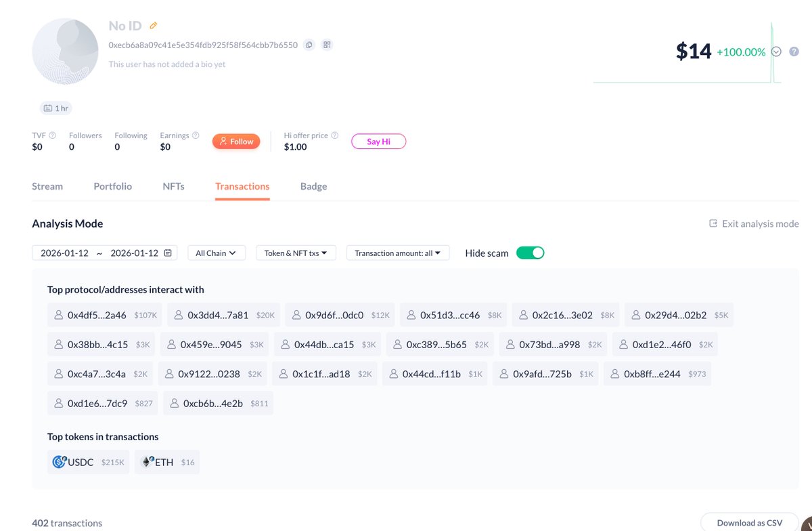Download transactions as CSV
The image size is (812, 531).
pyautogui.click(x=749, y=523)
